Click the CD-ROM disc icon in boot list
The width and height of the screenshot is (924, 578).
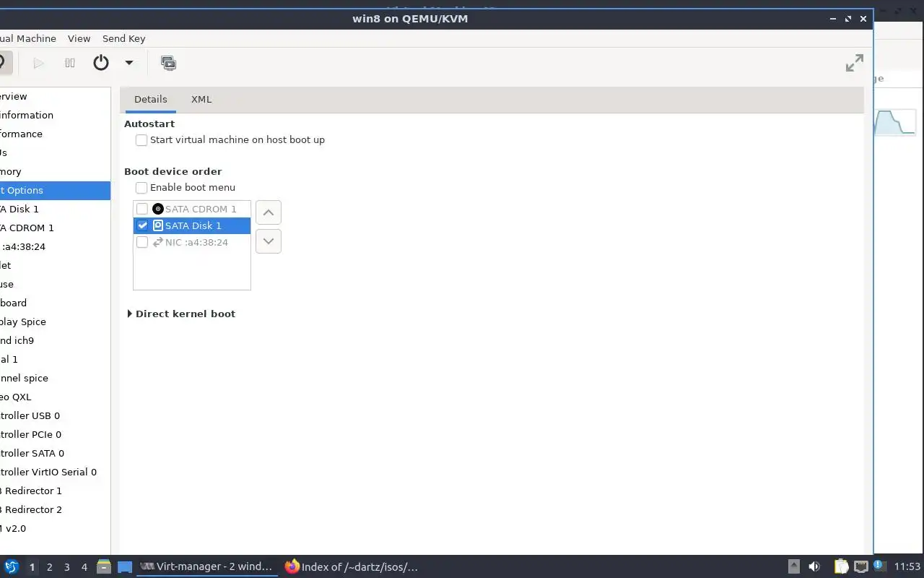pyautogui.click(x=158, y=209)
